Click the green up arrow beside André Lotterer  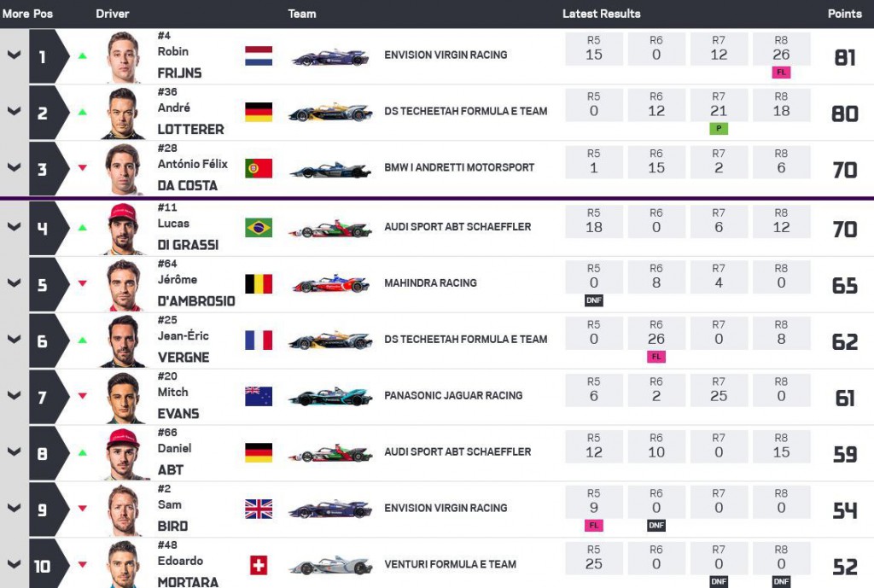(83, 113)
